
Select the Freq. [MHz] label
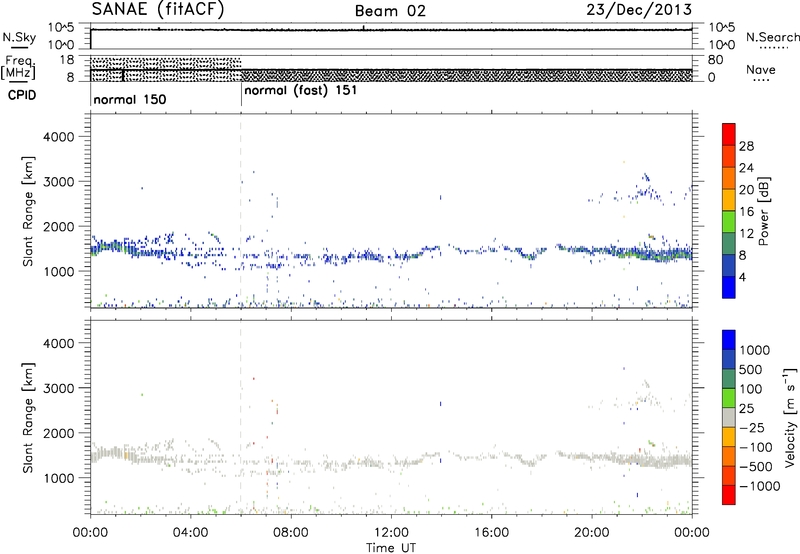pyautogui.click(x=18, y=67)
